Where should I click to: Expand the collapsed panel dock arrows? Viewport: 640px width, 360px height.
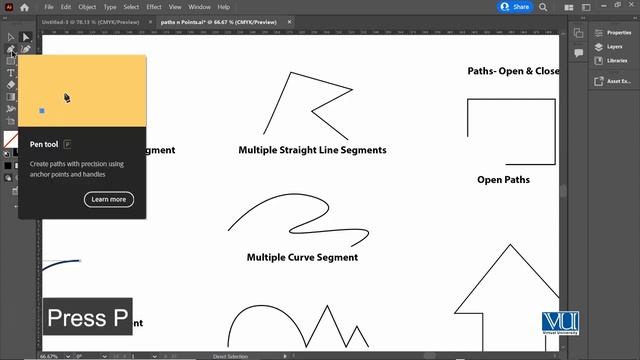[x=583, y=18]
